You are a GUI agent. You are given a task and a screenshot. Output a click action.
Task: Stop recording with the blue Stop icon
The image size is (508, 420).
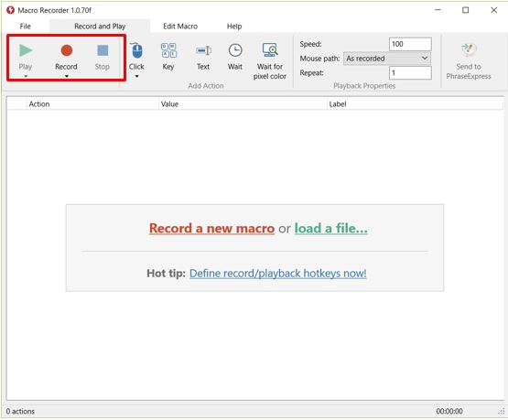tap(103, 57)
